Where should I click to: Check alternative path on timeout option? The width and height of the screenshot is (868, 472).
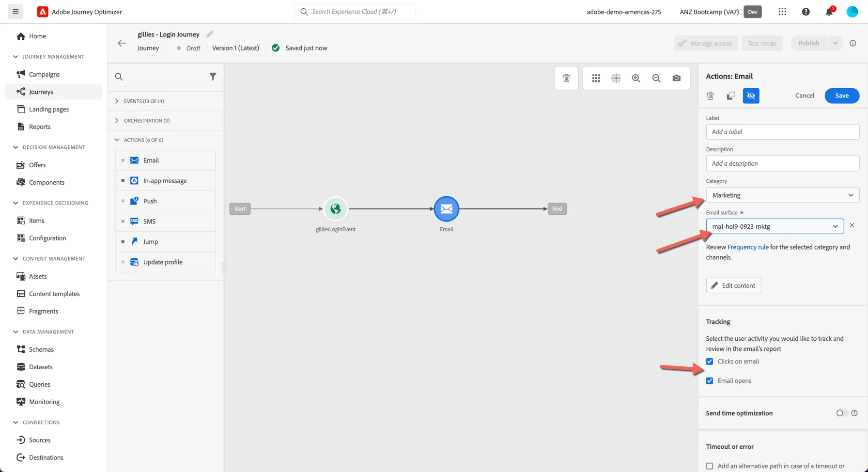pyautogui.click(x=710, y=466)
